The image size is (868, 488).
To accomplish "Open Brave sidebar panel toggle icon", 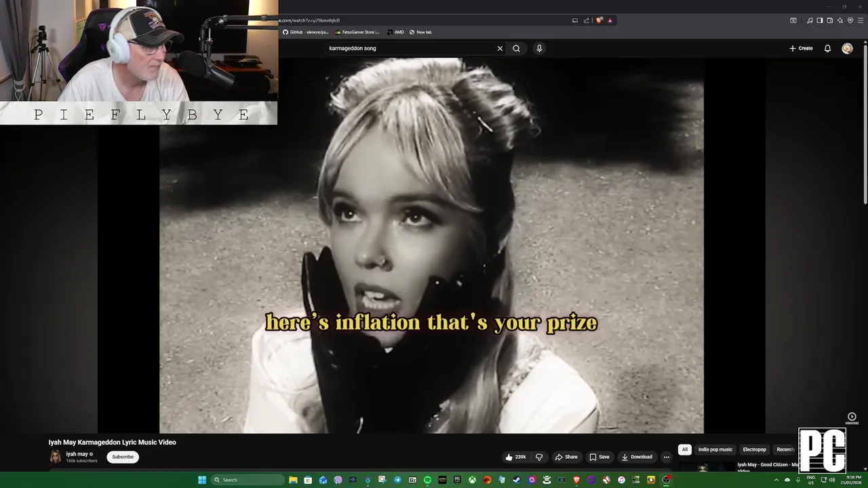I will 820,20.
